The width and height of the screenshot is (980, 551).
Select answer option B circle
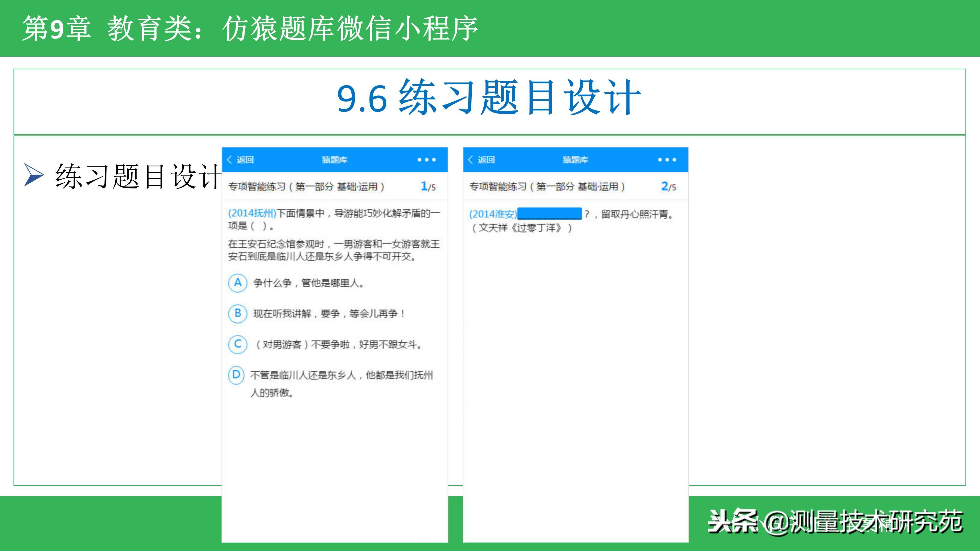tap(238, 314)
